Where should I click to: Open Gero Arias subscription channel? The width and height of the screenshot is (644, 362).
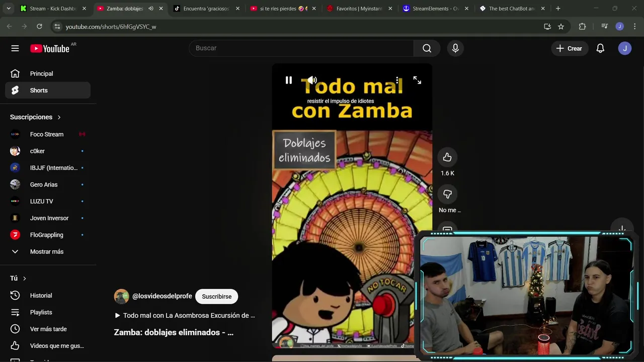[x=48, y=185]
